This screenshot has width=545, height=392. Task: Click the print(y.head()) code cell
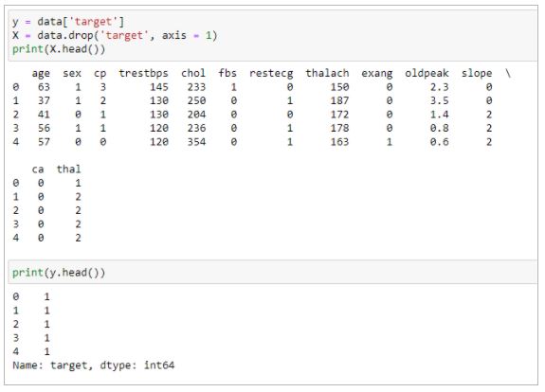pos(273,272)
